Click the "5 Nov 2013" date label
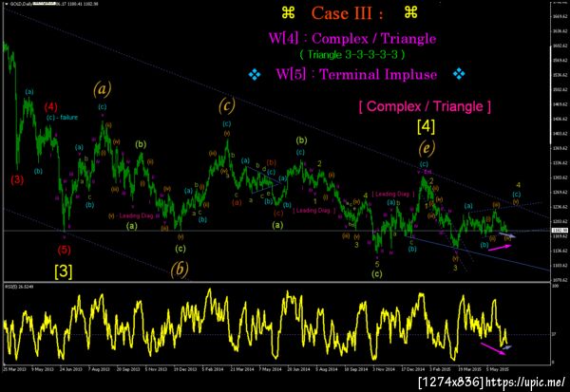The image size is (570, 392). tap(156, 369)
